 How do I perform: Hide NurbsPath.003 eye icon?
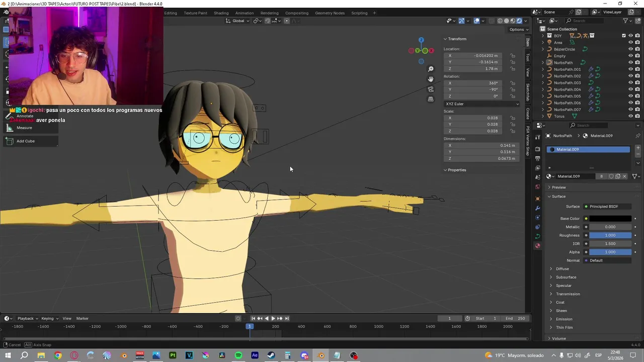[x=630, y=82]
